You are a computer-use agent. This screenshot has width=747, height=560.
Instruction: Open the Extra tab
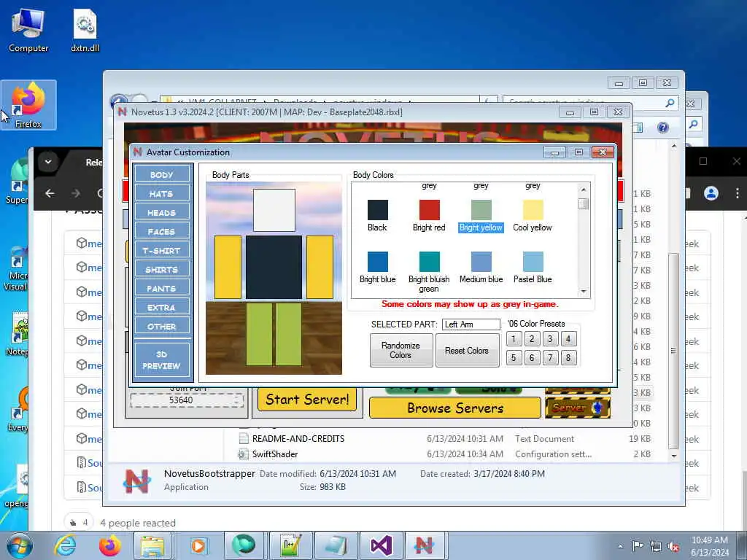(162, 308)
